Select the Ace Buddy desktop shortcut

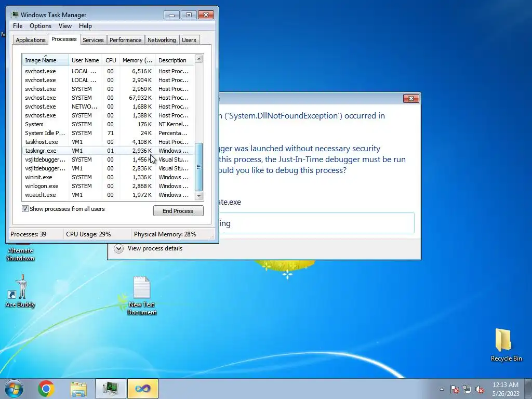(x=20, y=291)
